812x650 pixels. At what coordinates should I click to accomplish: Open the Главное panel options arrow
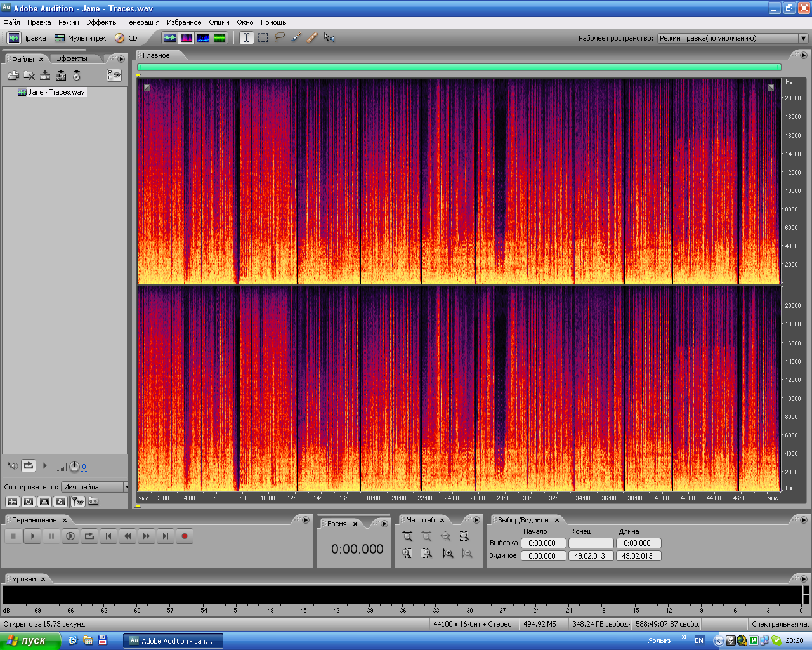click(803, 55)
